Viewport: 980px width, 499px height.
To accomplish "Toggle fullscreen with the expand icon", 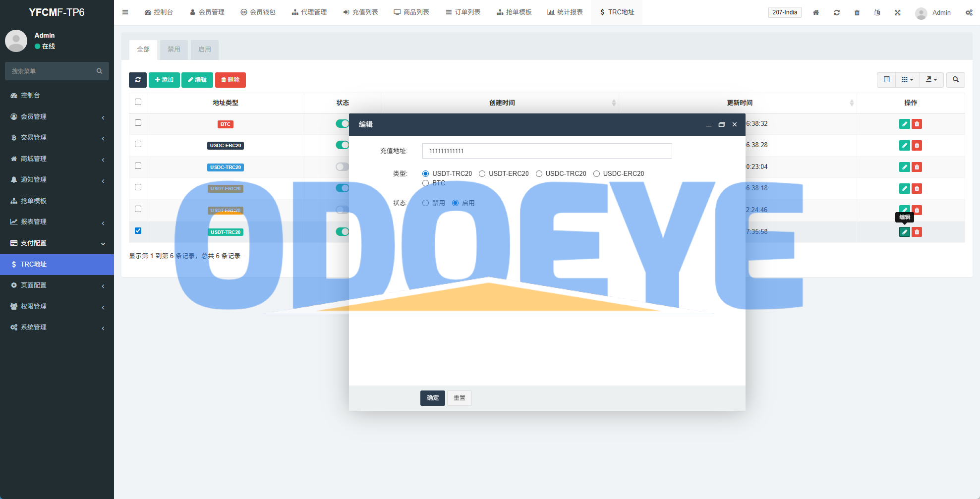I will click(897, 12).
